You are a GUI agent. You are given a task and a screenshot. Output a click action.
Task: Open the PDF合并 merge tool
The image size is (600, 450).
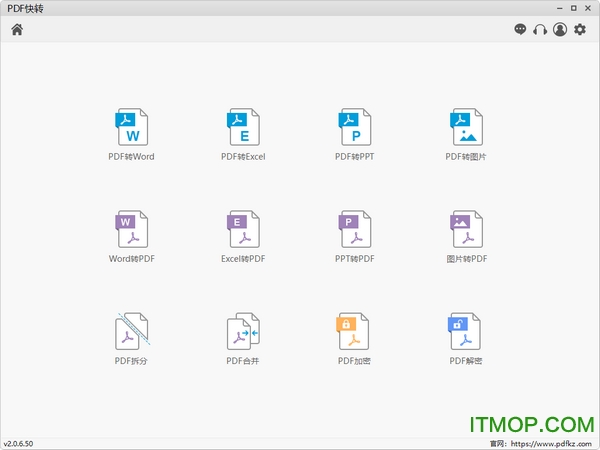[x=243, y=331]
